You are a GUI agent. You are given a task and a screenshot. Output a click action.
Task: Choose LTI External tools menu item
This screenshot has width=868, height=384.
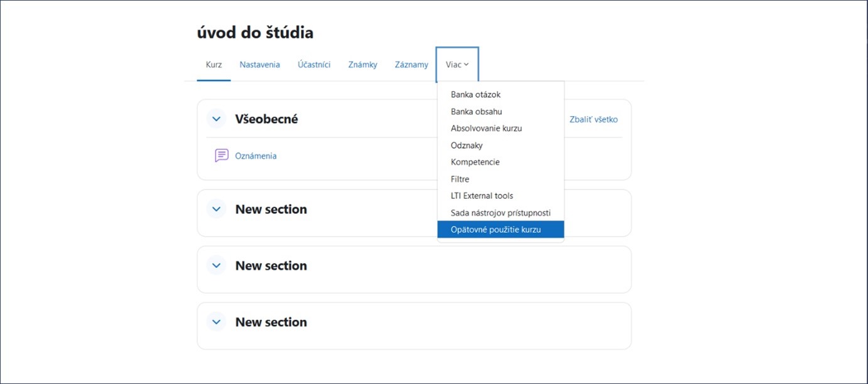[482, 196]
